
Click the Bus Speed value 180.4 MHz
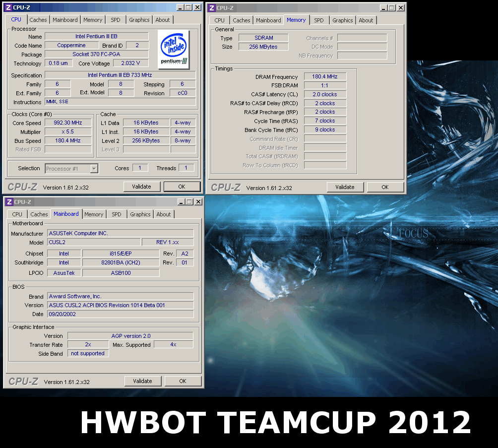(68, 140)
